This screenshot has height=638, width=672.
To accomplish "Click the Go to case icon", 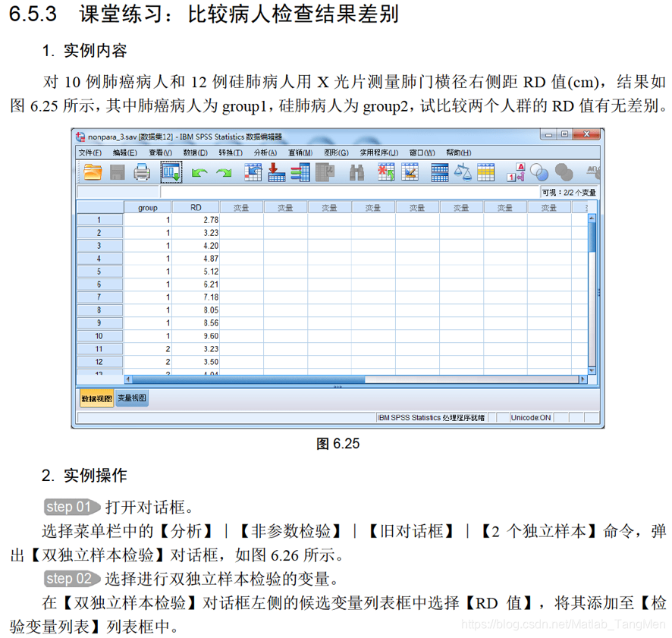I will (x=253, y=172).
